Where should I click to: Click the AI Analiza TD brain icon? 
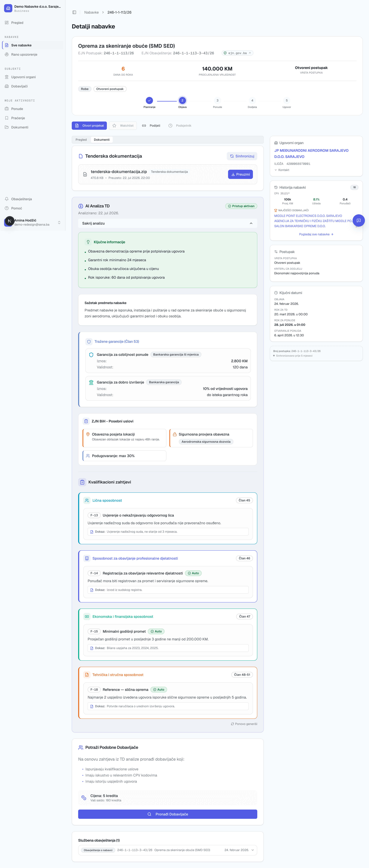(x=81, y=206)
